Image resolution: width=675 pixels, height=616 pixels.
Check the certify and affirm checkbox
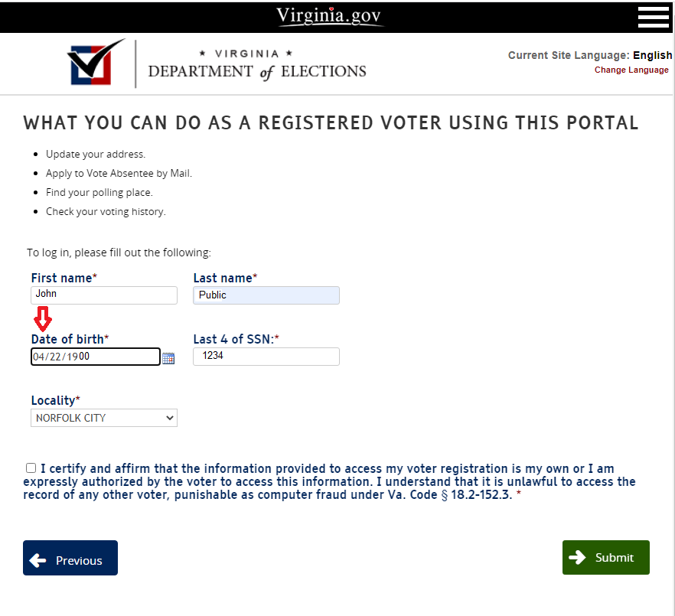pyautogui.click(x=31, y=468)
